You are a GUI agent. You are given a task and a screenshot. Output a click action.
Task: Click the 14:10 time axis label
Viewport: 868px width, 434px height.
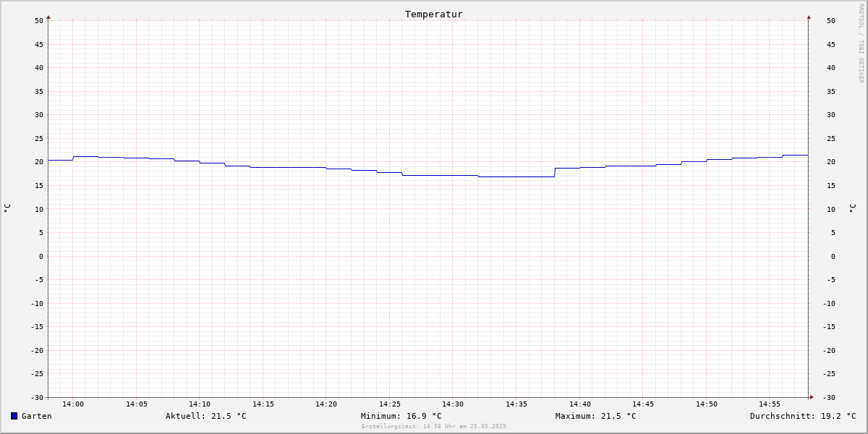coord(200,404)
